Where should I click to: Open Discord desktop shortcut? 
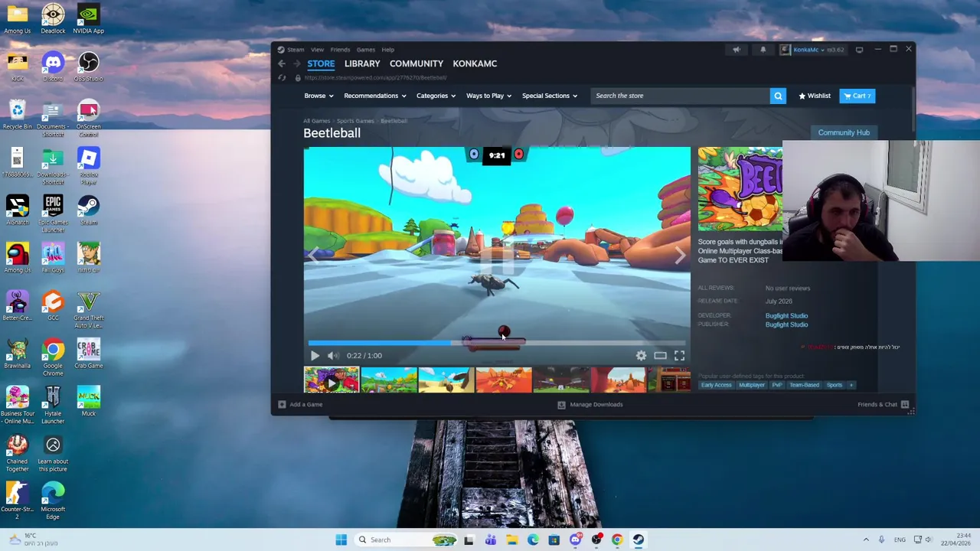(x=53, y=67)
